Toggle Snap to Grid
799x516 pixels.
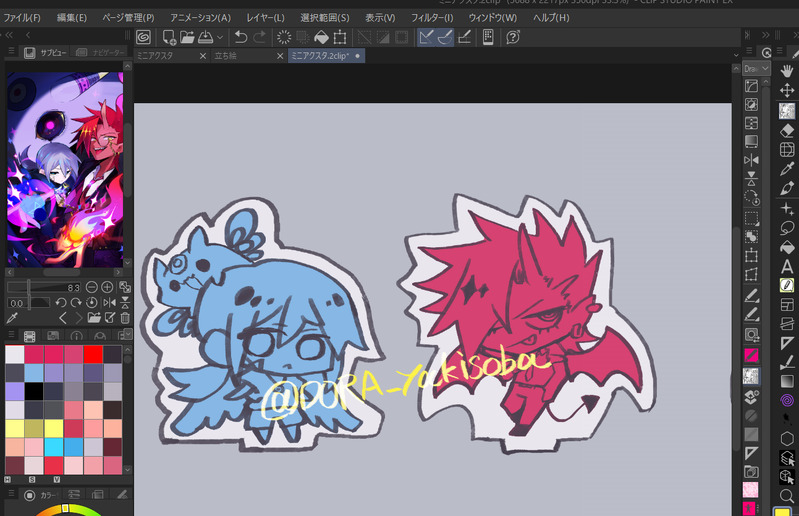[464, 37]
